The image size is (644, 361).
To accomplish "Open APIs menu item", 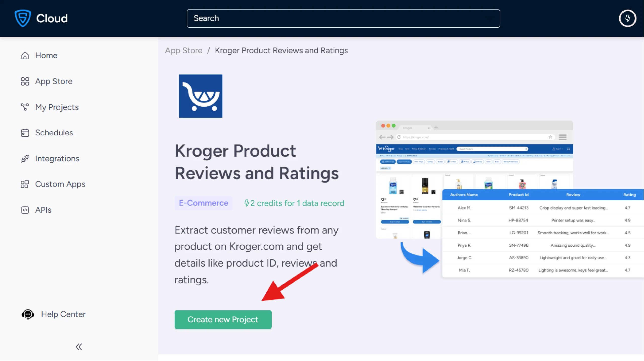I will click(x=43, y=210).
